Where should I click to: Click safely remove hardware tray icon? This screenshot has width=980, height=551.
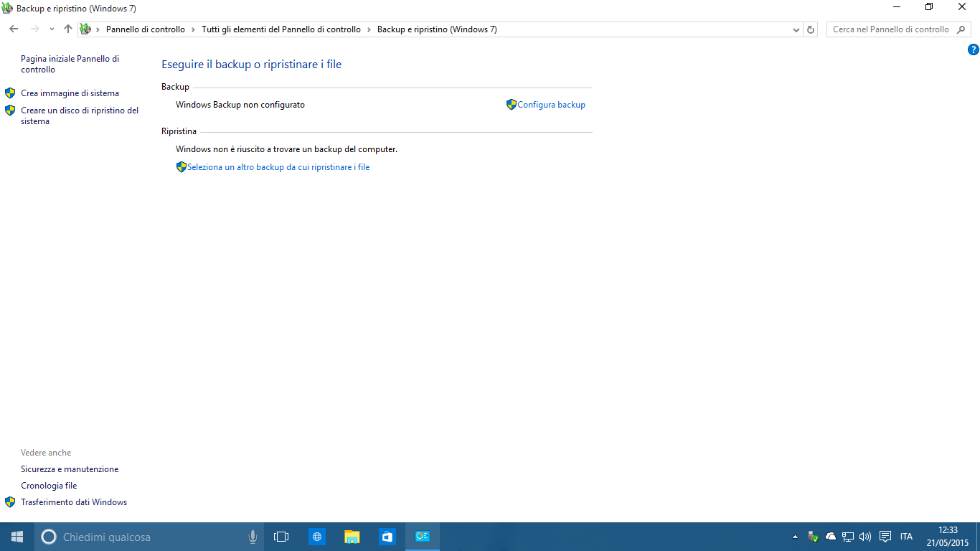[813, 537]
